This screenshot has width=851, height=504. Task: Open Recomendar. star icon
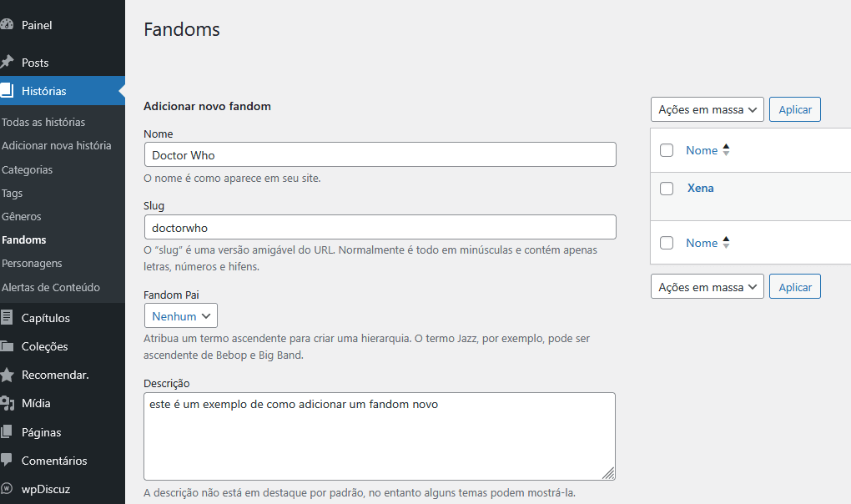(x=7, y=375)
